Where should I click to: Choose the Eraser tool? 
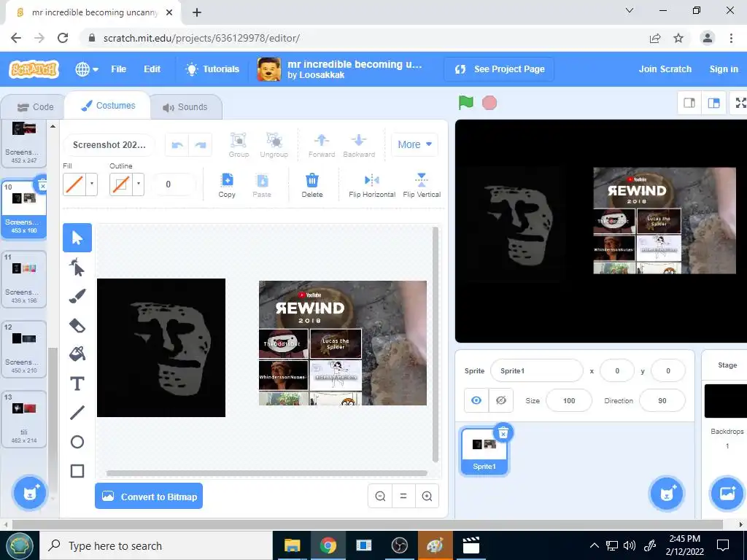(77, 326)
